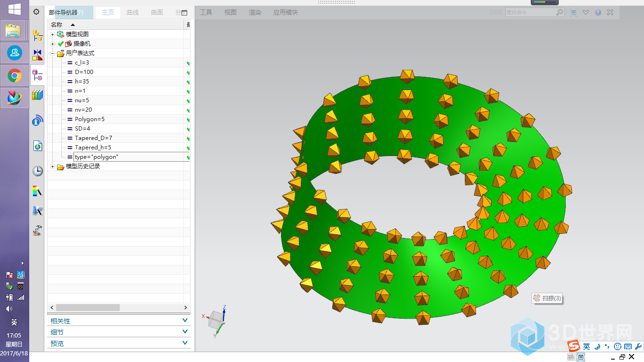
Task: Collapse the 用户表达式 folder node
Action: point(53,53)
